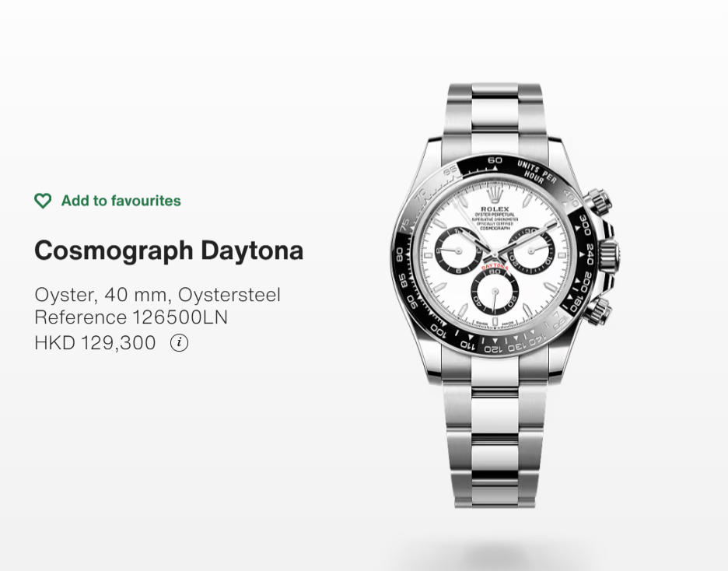Viewport: 728px width, 571px height.
Task: Select the left sub-dial on watch face
Action: (458, 250)
